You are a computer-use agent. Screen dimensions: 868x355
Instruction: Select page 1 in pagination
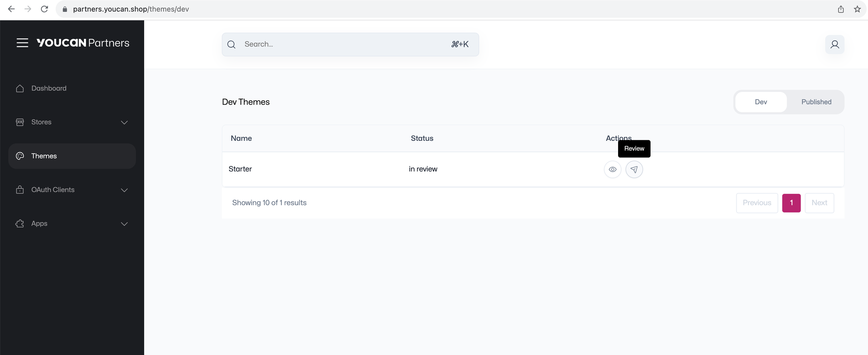click(791, 203)
